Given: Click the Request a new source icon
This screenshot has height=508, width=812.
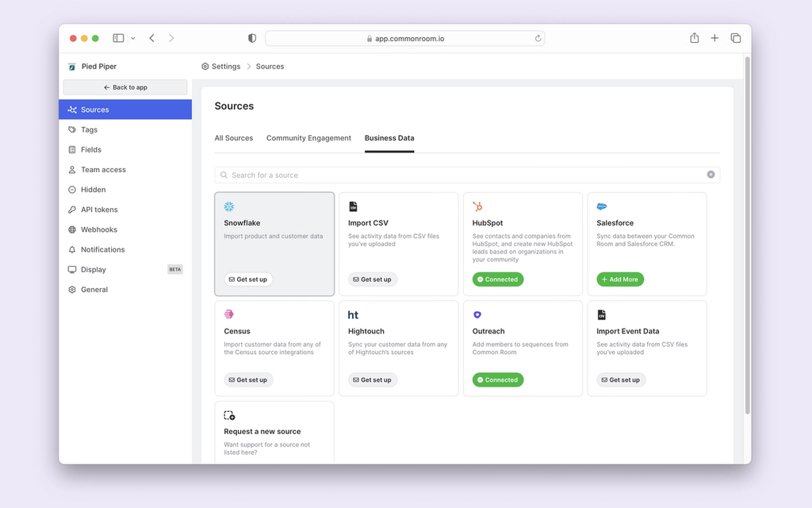Looking at the screenshot, I should click(230, 414).
